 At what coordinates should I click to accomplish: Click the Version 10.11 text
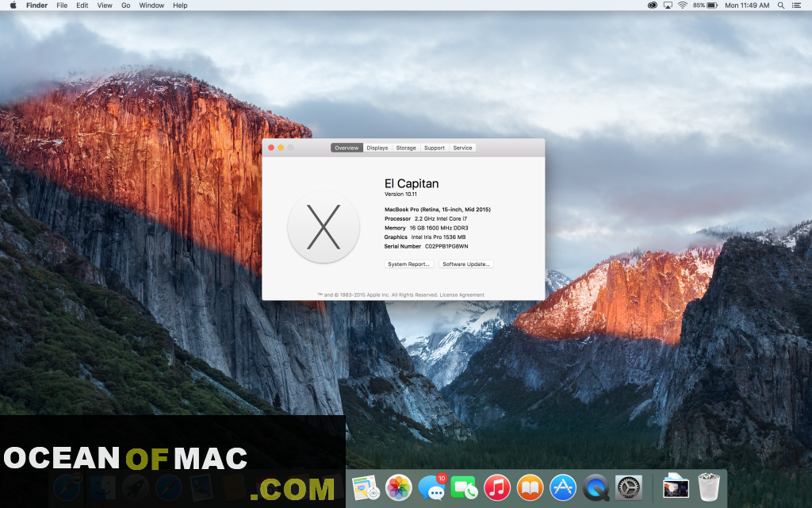[400, 194]
